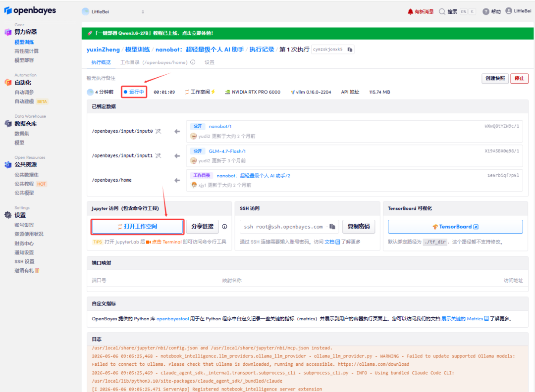Open 公共数据集 in the sidebar
Image resolution: width=535 pixels, height=392 pixels.
coord(26,175)
